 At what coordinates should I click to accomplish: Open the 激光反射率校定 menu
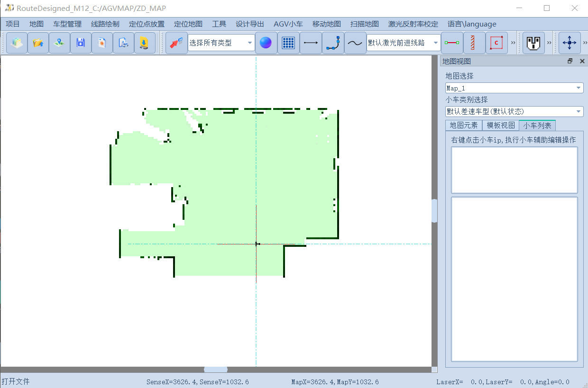tap(413, 24)
